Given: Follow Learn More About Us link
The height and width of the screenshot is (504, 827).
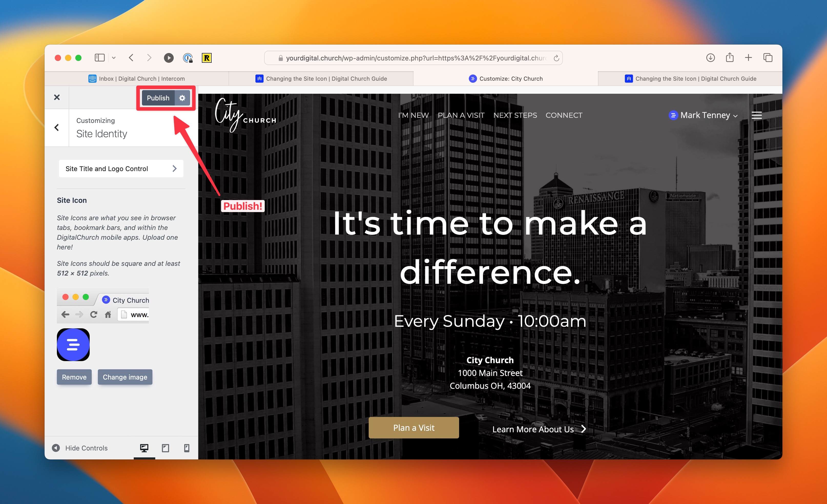Looking at the screenshot, I should coord(539,429).
